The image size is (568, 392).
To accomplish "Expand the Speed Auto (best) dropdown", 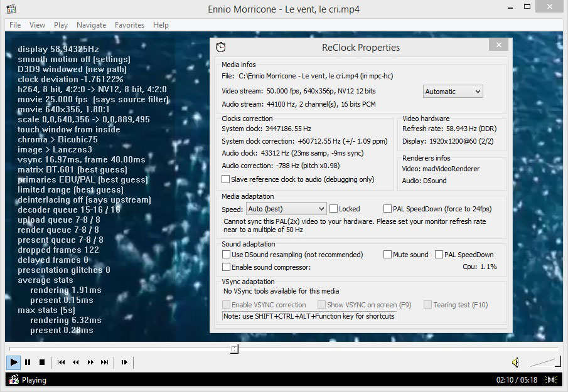I will click(x=286, y=209).
